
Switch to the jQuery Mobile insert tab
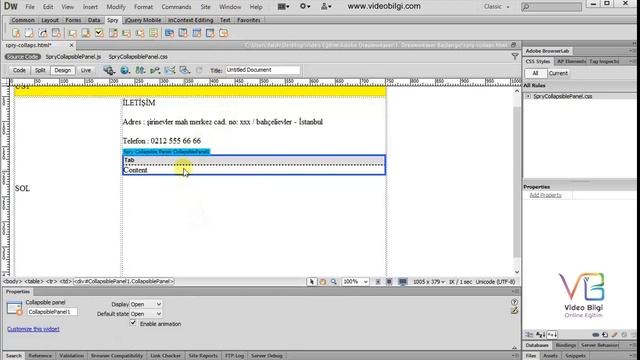click(x=143, y=20)
